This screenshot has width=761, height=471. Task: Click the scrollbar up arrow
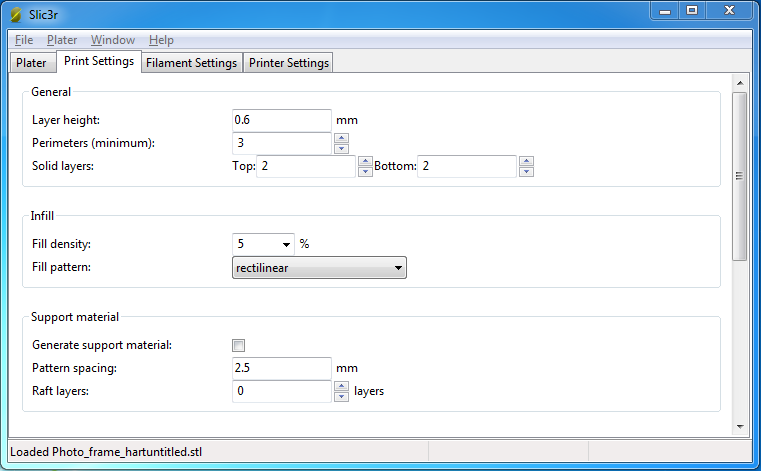[740, 83]
